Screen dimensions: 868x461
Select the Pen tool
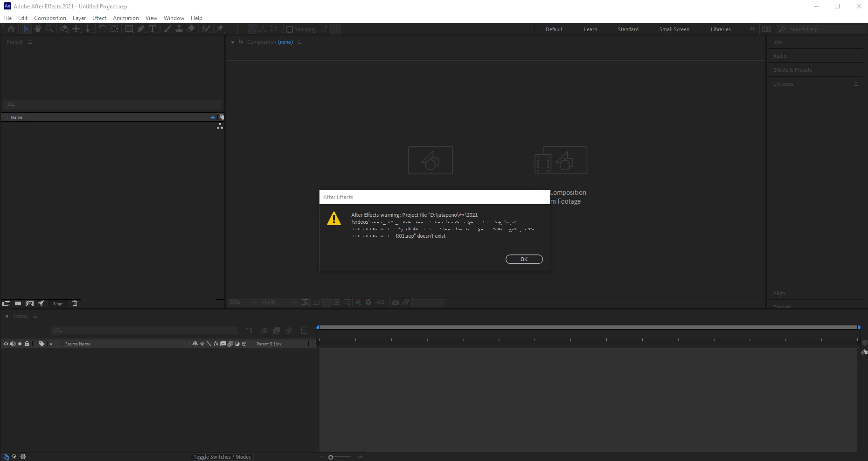tap(141, 29)
